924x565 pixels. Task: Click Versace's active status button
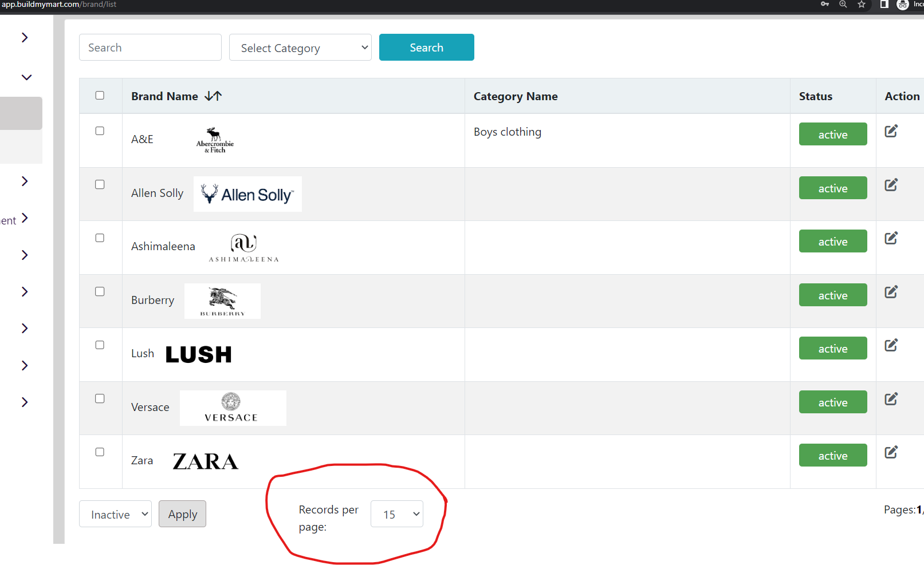(833, 402)
